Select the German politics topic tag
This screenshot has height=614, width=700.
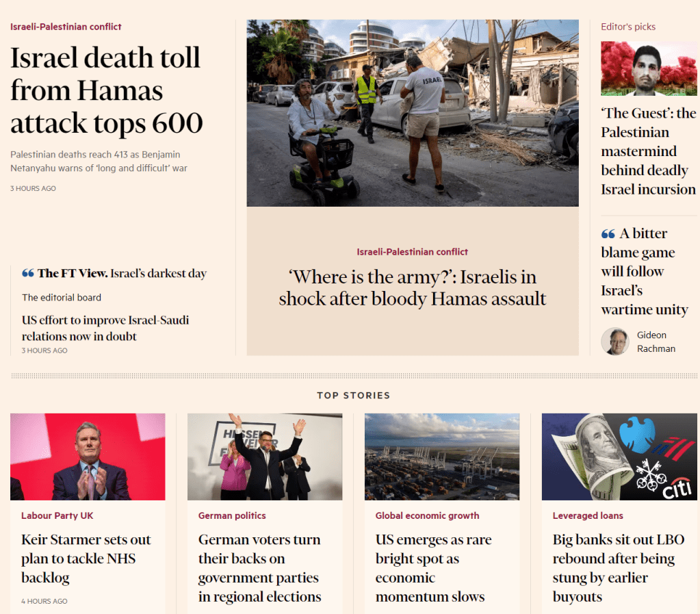point(232,515)
